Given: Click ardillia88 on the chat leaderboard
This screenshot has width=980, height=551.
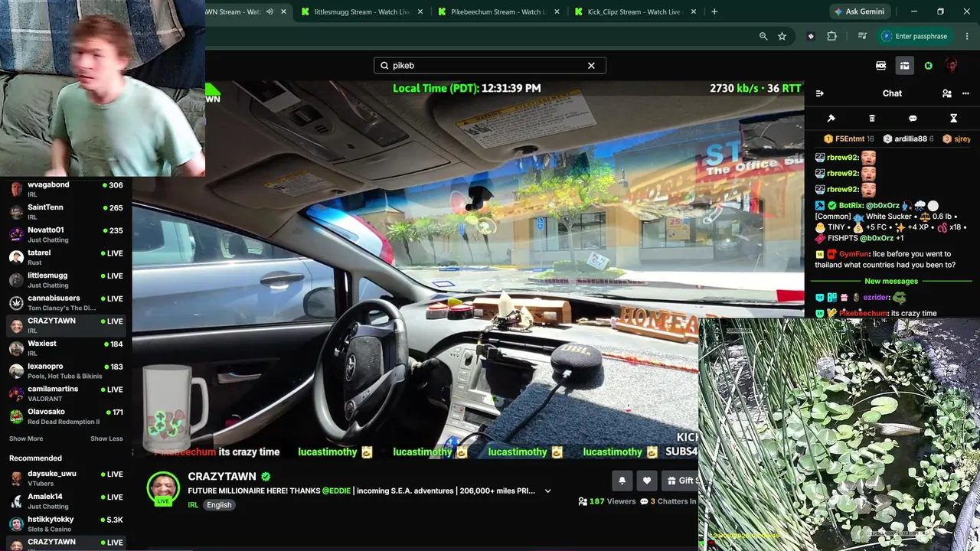Looking at the screenshot, I should pos(908,139).
